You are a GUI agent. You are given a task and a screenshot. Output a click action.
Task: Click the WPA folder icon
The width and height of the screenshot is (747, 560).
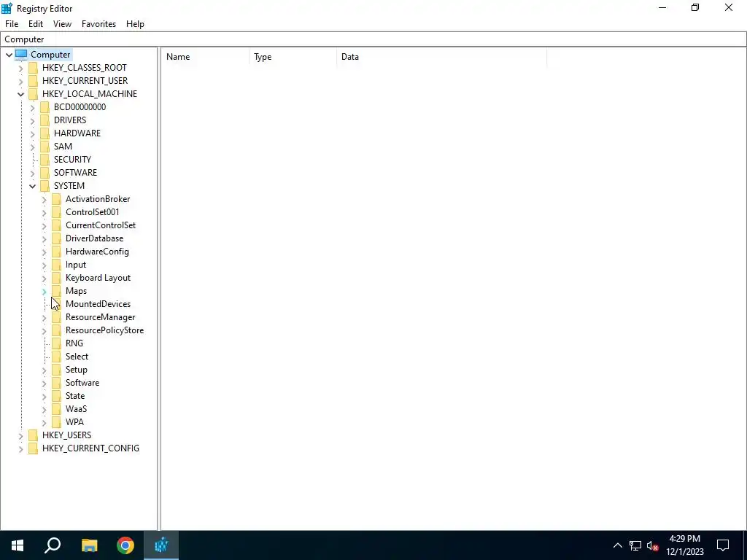[56, 422]
